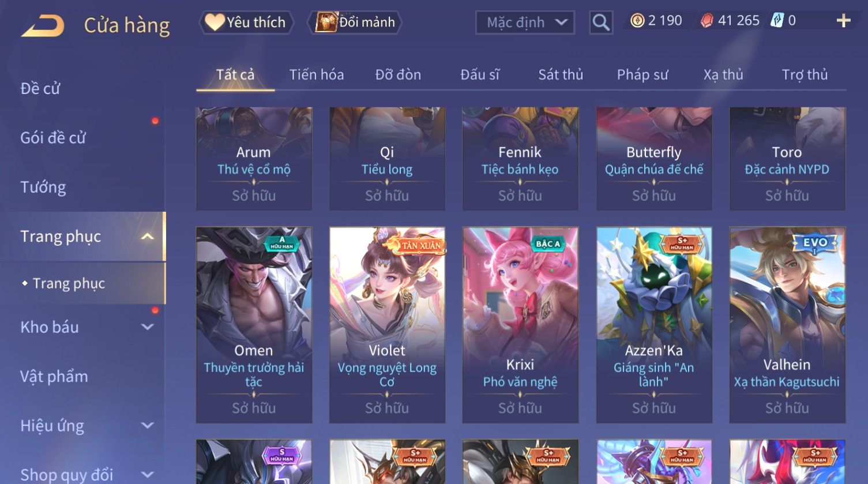Select the Sát thủ tab
This screenshot has width=868, height=484.
561,75
